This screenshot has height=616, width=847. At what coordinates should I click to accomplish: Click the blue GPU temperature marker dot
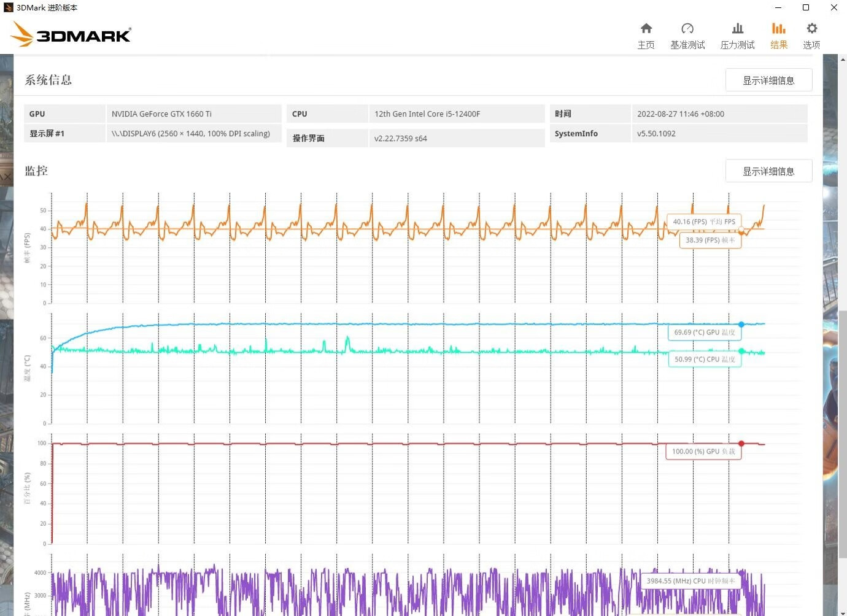pyautogui.click(x=741, y=324)
